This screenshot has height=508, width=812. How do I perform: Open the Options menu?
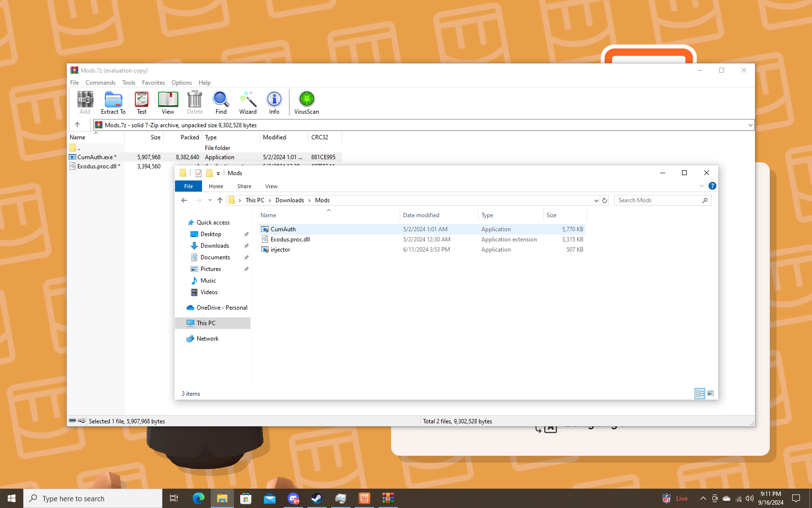tap(182, 83)
